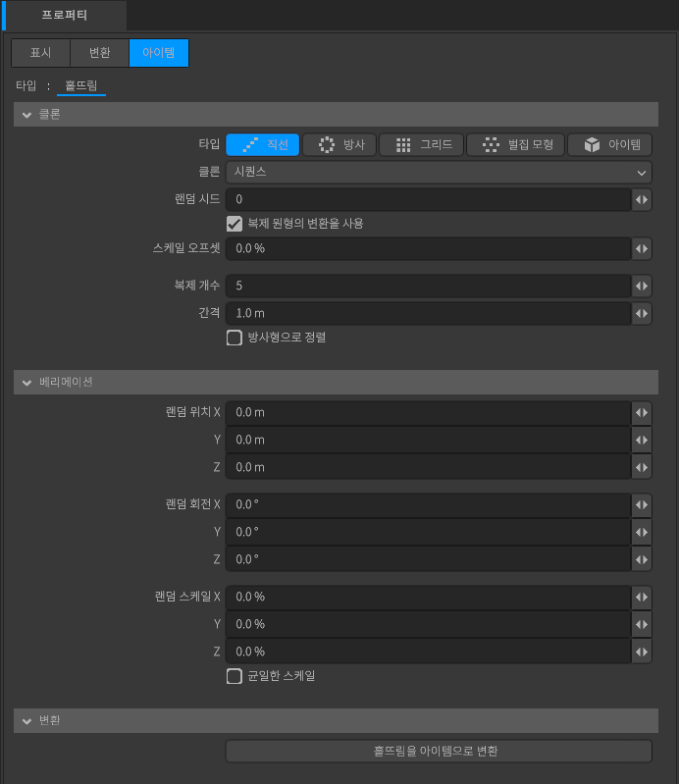This screenshot has width=679, height=784.
Task: Select the 아이템 (item) clone type
Action: [610, 145]
